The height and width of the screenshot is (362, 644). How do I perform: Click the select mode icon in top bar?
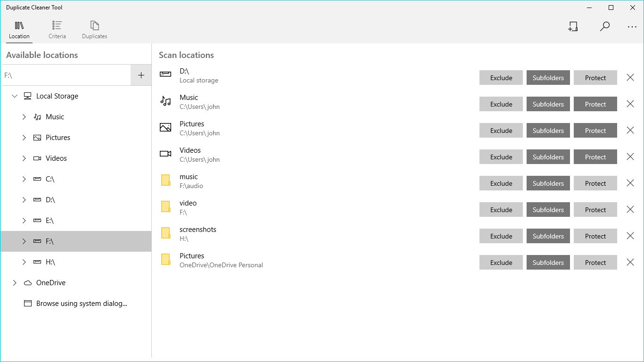click(x=573, y=27)
